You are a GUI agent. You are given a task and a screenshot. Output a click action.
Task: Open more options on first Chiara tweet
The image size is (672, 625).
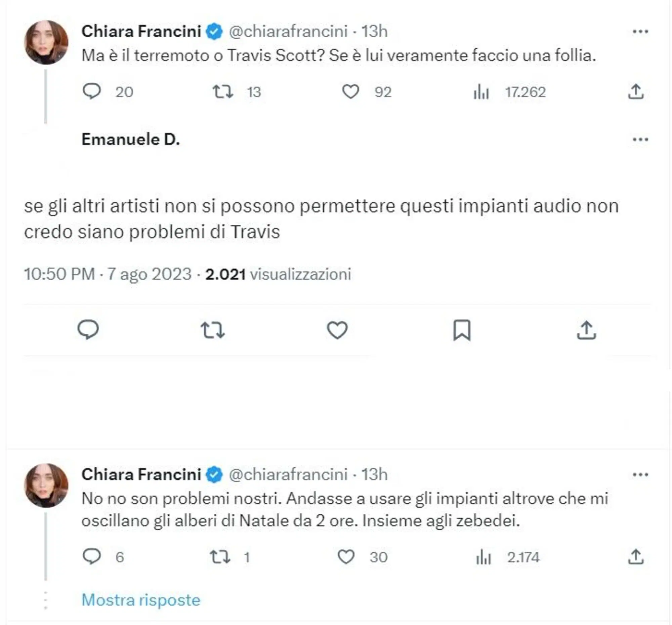[640, 32]
